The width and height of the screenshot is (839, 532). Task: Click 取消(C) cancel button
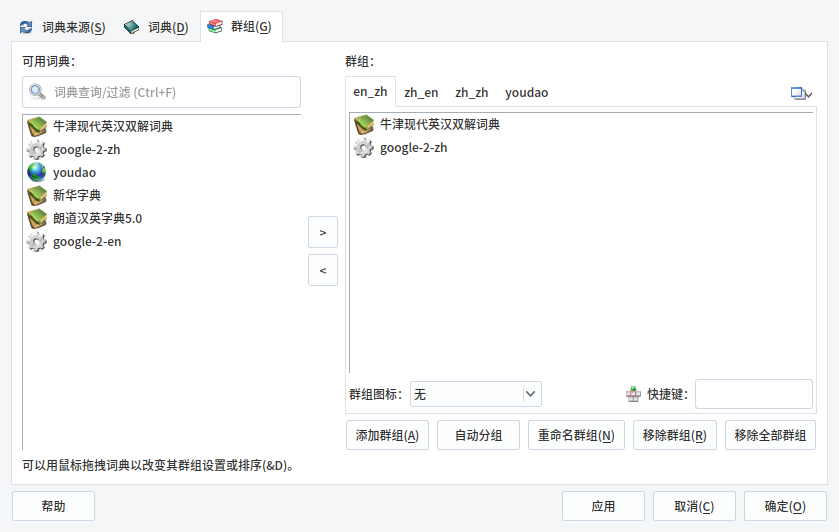[x=695, y=506]
